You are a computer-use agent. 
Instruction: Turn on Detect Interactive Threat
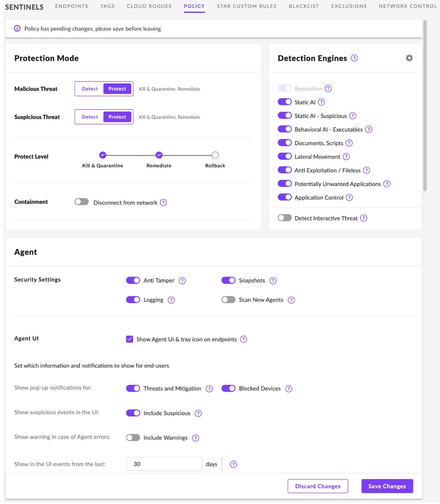pos(284,218)
